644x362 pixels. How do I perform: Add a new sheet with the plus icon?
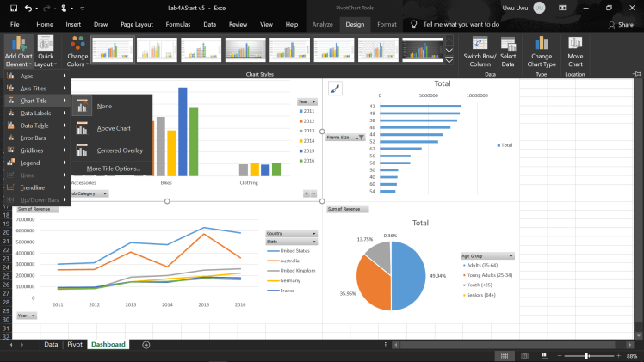coord(146,345)
